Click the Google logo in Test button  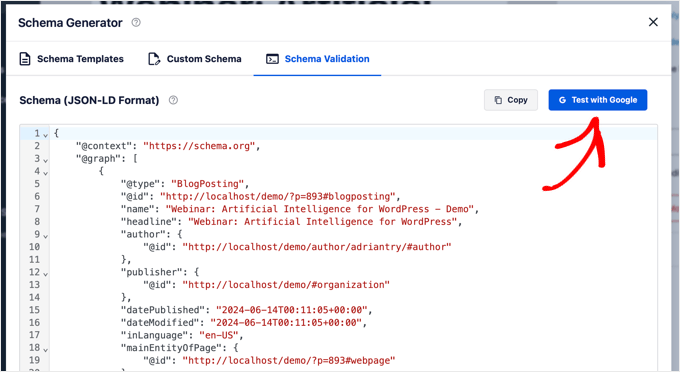[562, 100]
